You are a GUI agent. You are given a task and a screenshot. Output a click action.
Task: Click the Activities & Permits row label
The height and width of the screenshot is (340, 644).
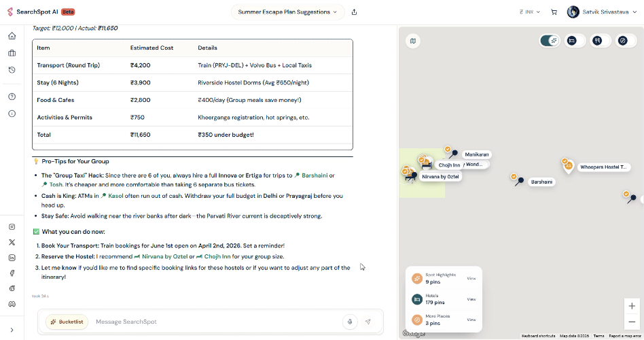tap(65, 117)
